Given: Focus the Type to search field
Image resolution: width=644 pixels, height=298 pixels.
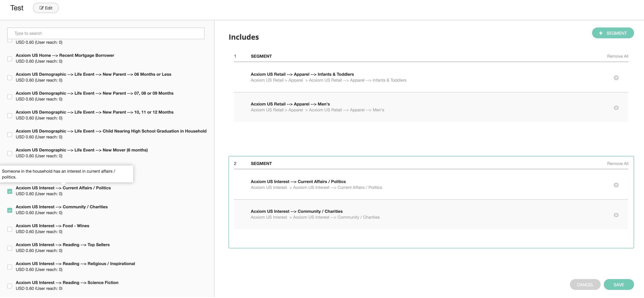Looking at the screenshot, I should coord(106,33).
